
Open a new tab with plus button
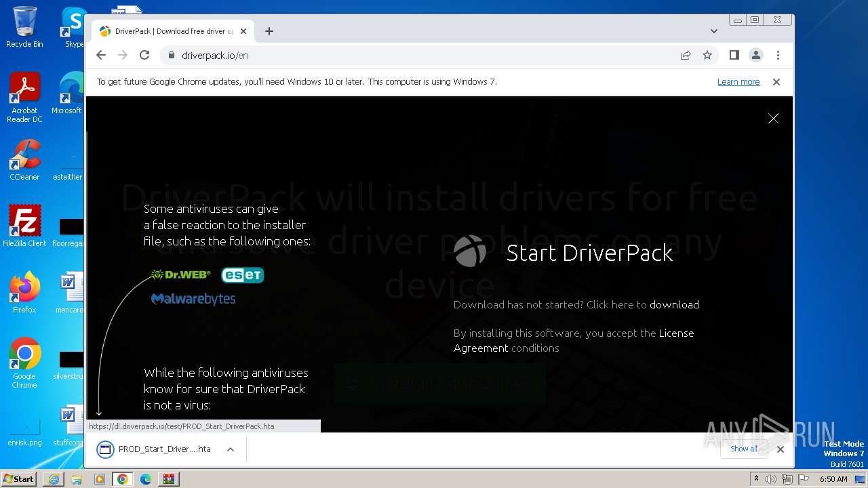(x=269, y=31)
